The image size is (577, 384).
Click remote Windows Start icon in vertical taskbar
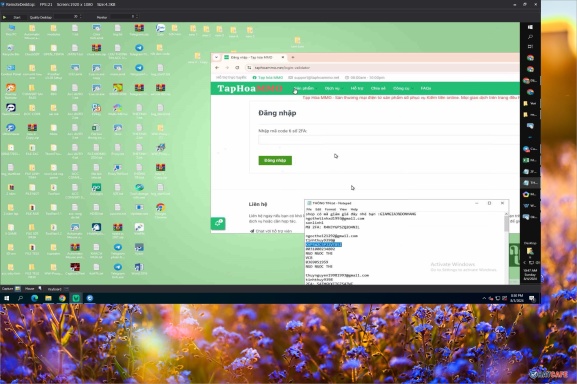530,27
